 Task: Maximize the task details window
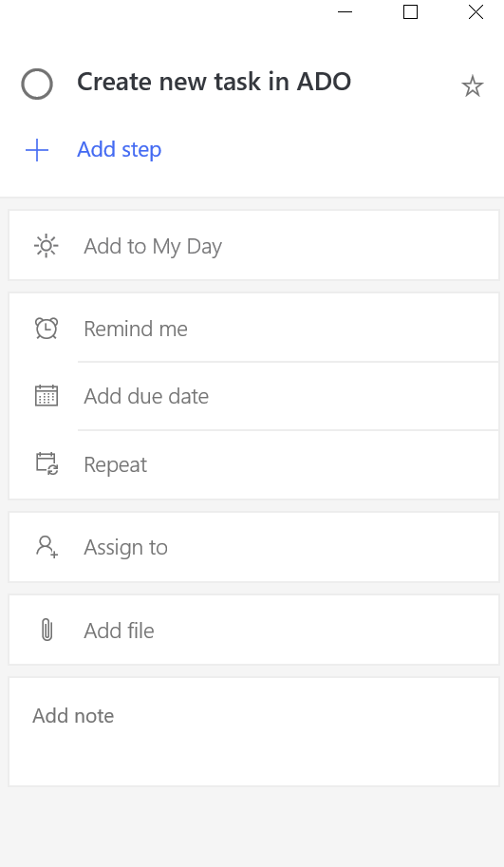tap(410, 11)
